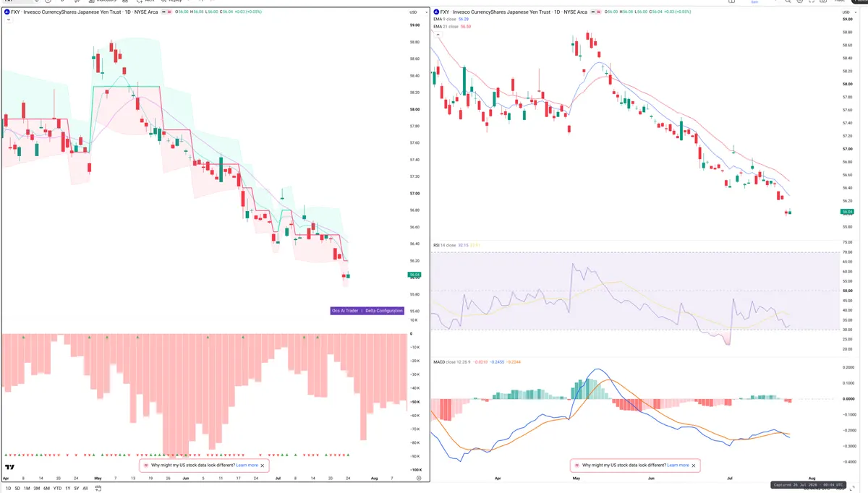The height and width of the screenshot is (493, 868).
Task: Click the Ocs Ai Trader label
Action: [345, 311]
